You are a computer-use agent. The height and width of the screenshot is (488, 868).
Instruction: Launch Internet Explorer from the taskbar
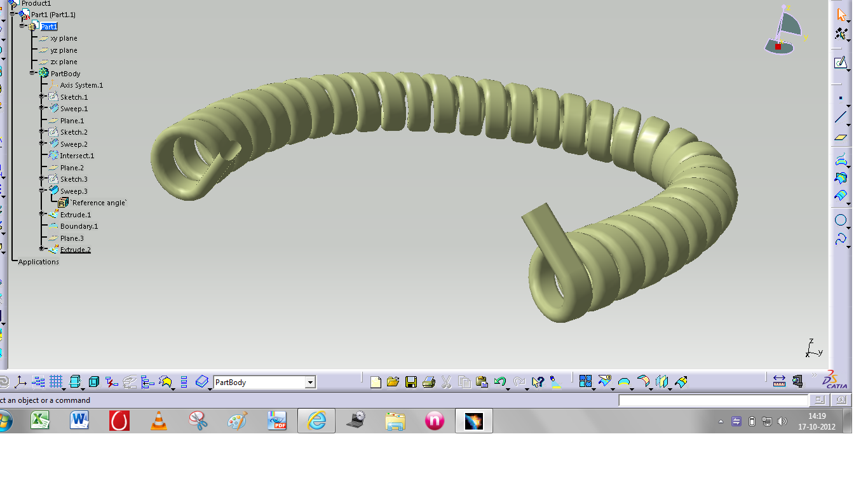(x=316, y=420)
